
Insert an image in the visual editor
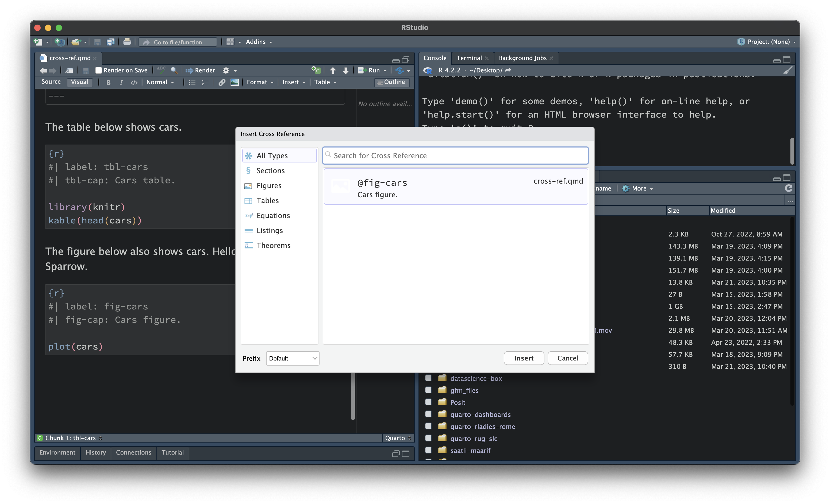(235, 82)
